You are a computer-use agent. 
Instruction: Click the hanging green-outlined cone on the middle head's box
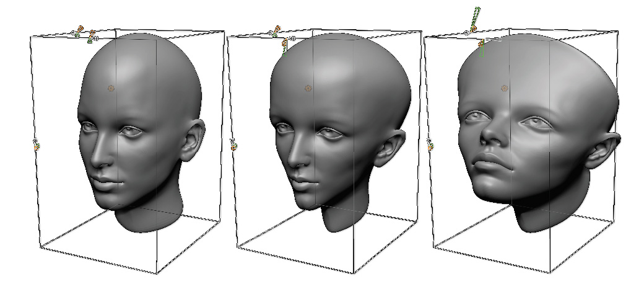point(285,47)
